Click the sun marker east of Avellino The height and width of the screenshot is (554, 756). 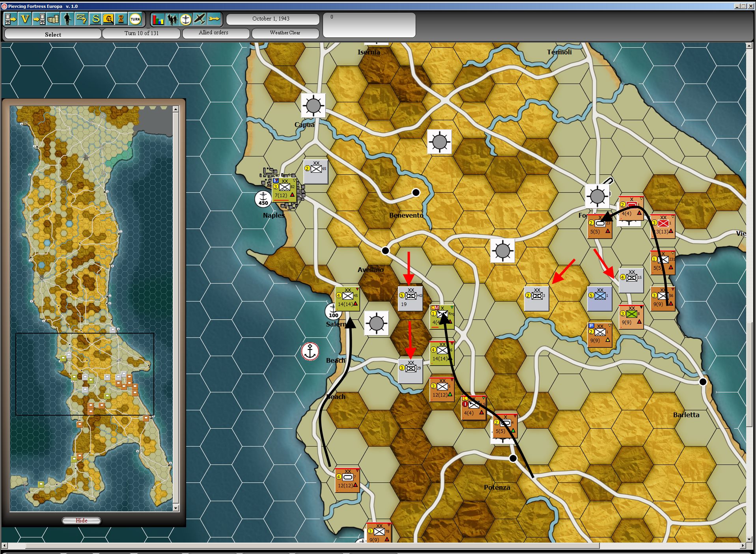tap(502, 250)
